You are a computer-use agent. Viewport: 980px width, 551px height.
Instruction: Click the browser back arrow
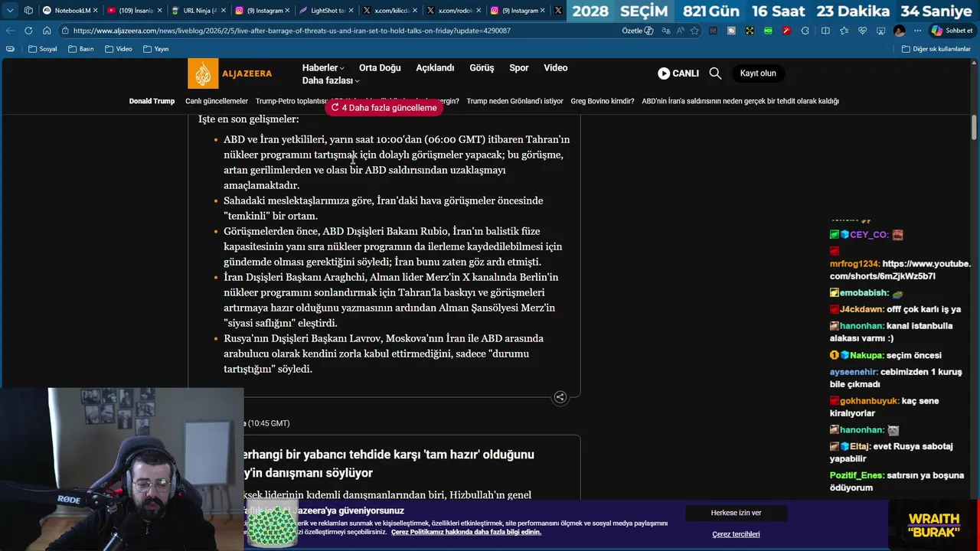click(x=10, y=31)
